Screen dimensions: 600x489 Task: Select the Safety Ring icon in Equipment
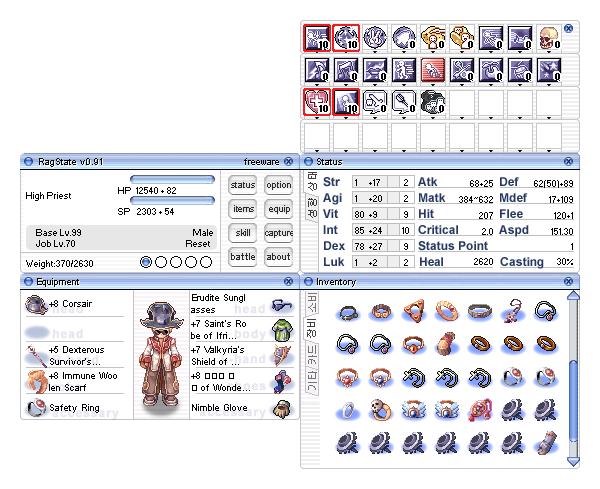(36, 407)
